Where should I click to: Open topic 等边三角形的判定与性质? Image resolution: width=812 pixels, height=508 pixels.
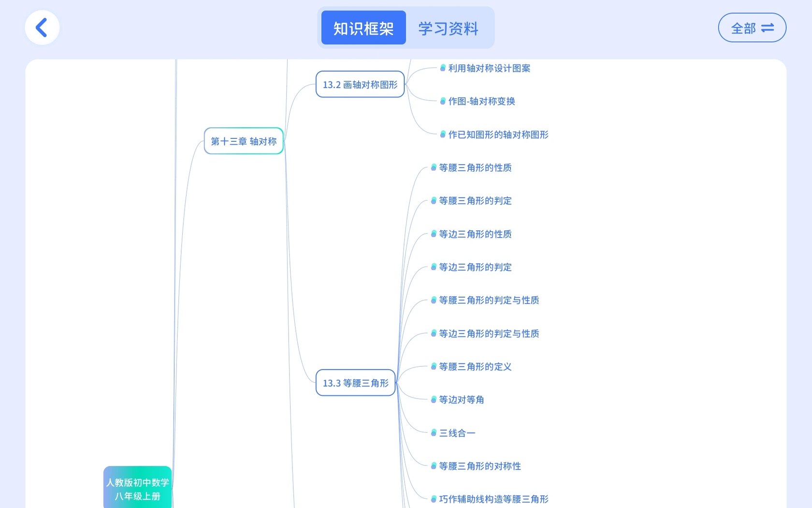coord(489,333)
